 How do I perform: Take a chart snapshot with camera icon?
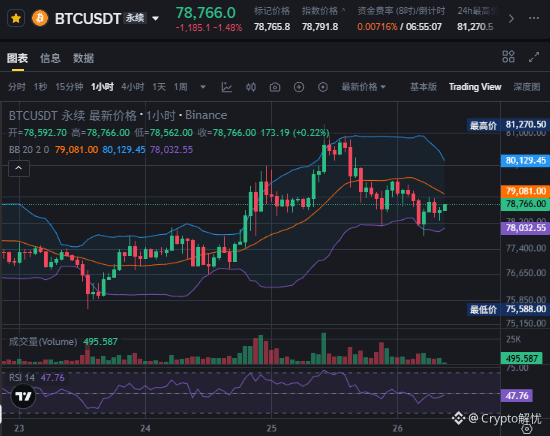point(275,87)
